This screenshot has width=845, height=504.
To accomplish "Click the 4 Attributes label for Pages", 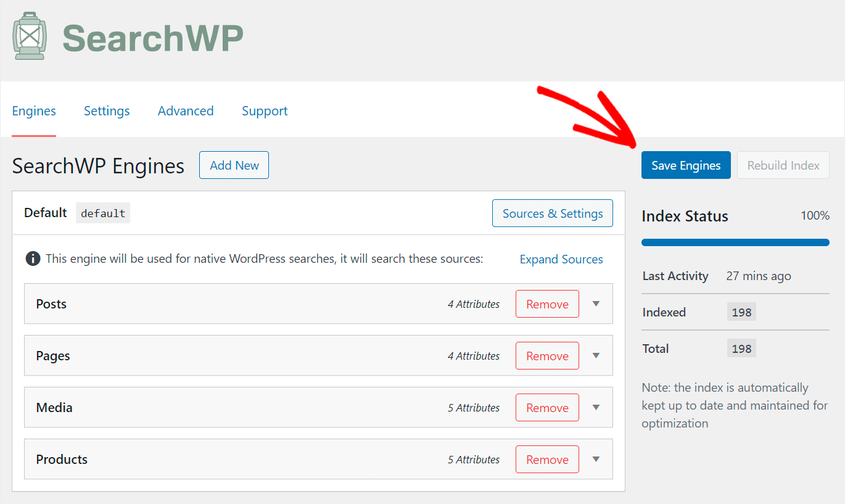I will tap(474, 356).
